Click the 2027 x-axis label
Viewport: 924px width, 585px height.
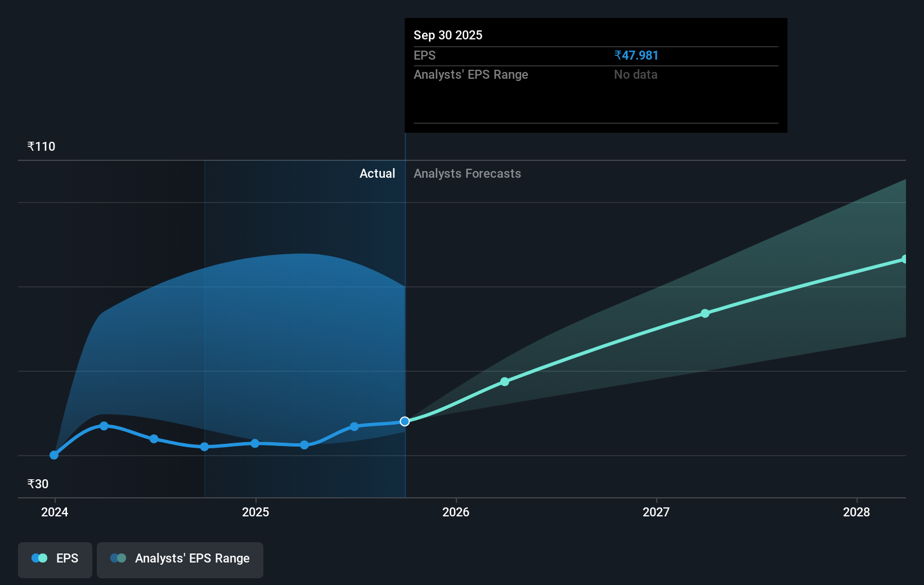656,512
